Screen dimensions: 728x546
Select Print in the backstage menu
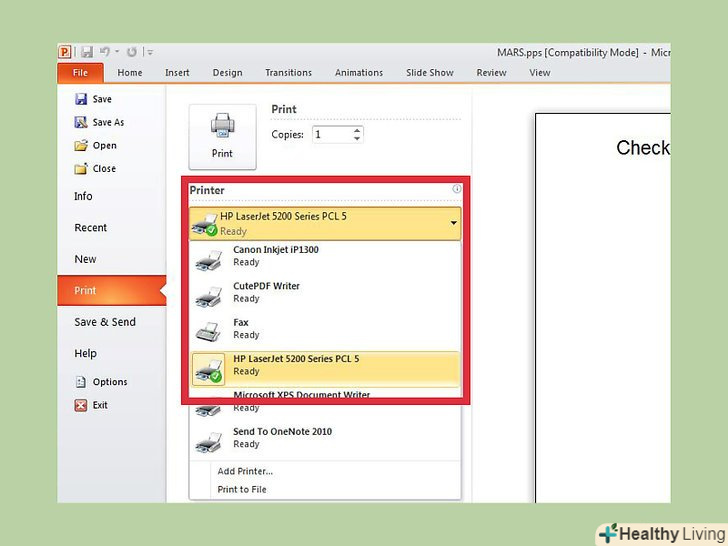point(111,291)
